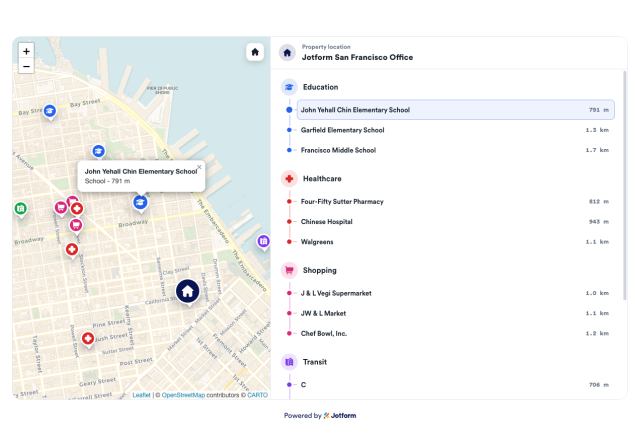Open the CARTO attribution link
This screenshot has height=433, width=640.
pos(257,395)
